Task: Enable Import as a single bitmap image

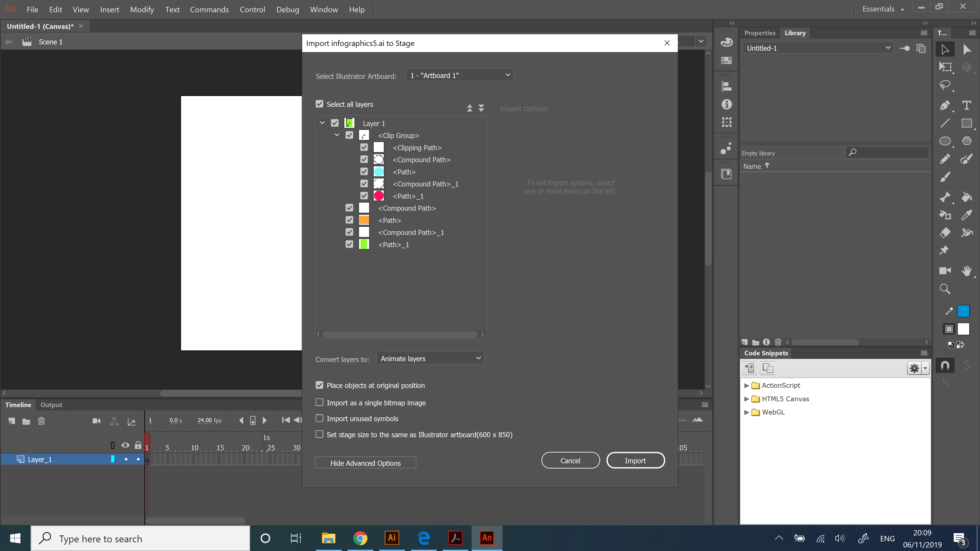Action: click(320, 402)
